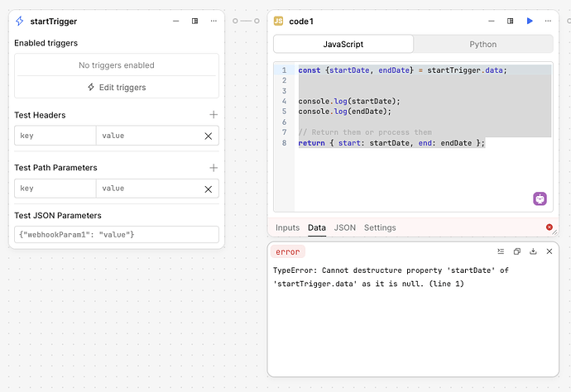Copy the error output to clipboard
The height and width of the screenshot is (392, 571).
(x=516, y=251)
